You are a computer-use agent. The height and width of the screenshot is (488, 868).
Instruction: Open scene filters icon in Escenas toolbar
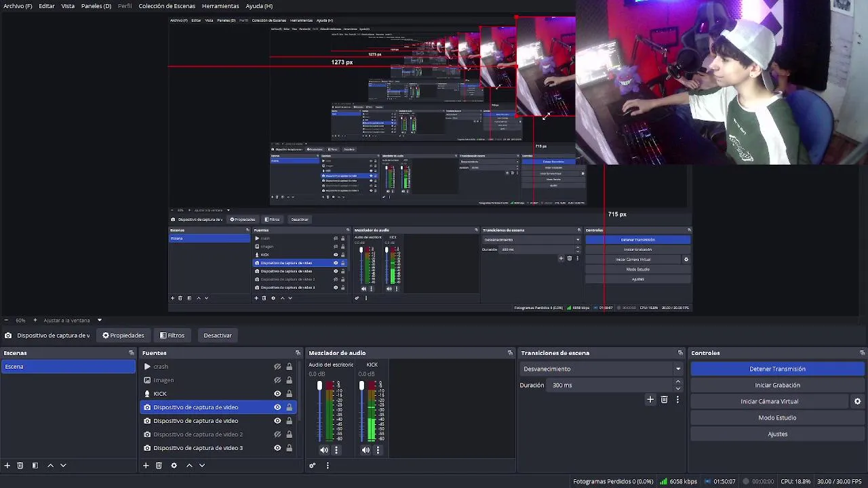point(35,466)
